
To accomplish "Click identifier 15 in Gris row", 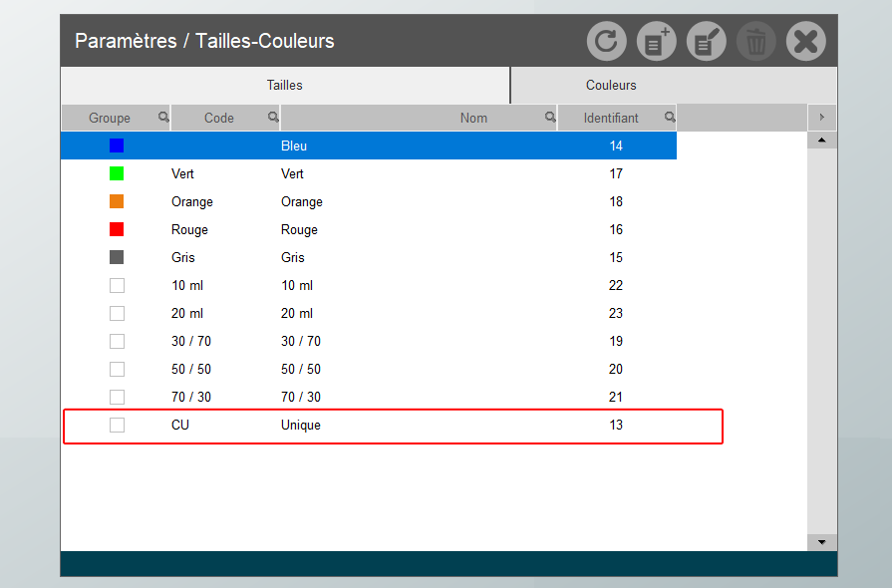I will pos(616,257).
